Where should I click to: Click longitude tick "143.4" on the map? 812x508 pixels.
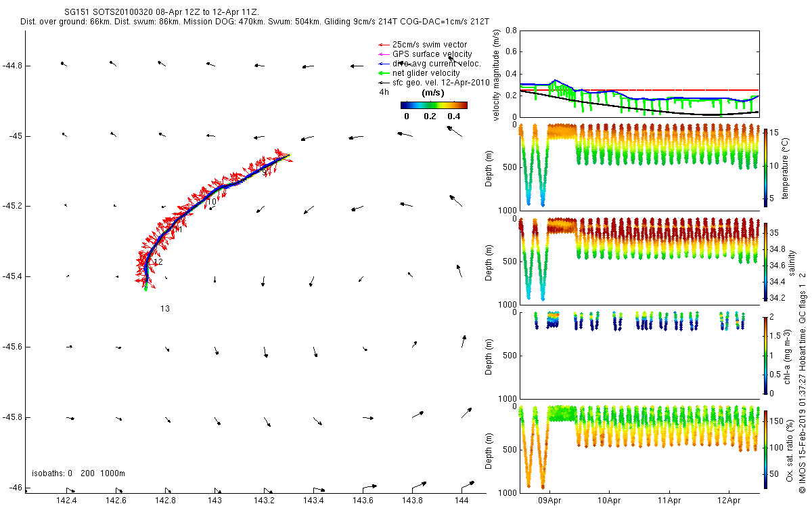314,501
